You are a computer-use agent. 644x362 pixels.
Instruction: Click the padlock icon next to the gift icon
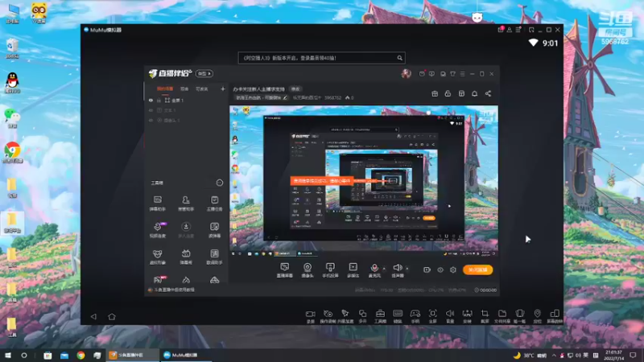(x=448, y=94)
